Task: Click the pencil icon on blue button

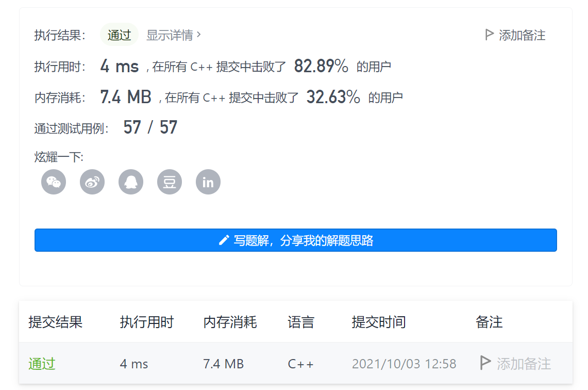Action: [224, 240]
